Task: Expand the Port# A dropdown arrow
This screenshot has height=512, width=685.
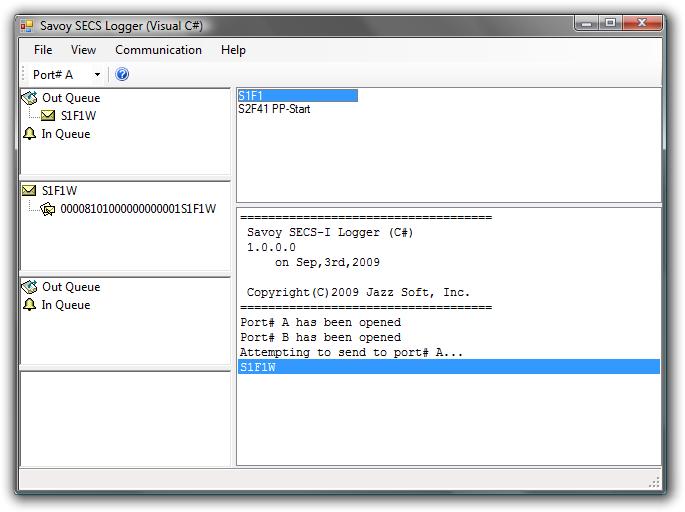Action: pyautogui.click(x=97, y=75)
